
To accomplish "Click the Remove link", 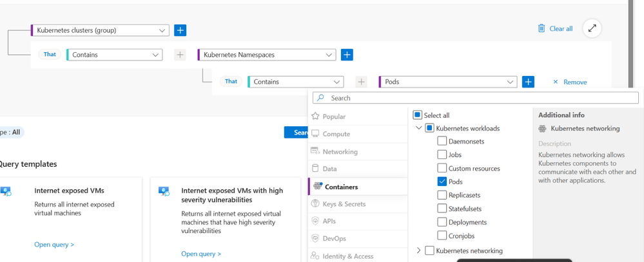I will pyautogui.click(x=575, y=82).
